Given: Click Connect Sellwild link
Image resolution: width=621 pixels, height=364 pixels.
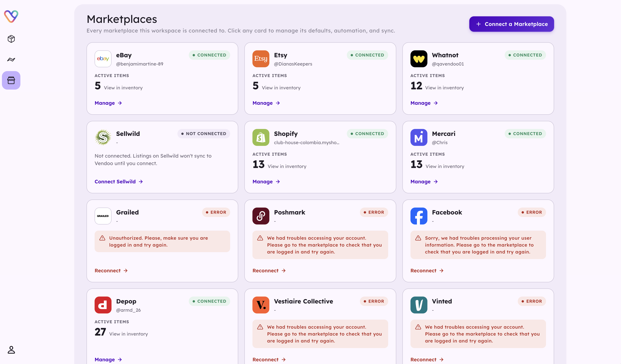Looking at the screenshot, I should tap(119, 181).
